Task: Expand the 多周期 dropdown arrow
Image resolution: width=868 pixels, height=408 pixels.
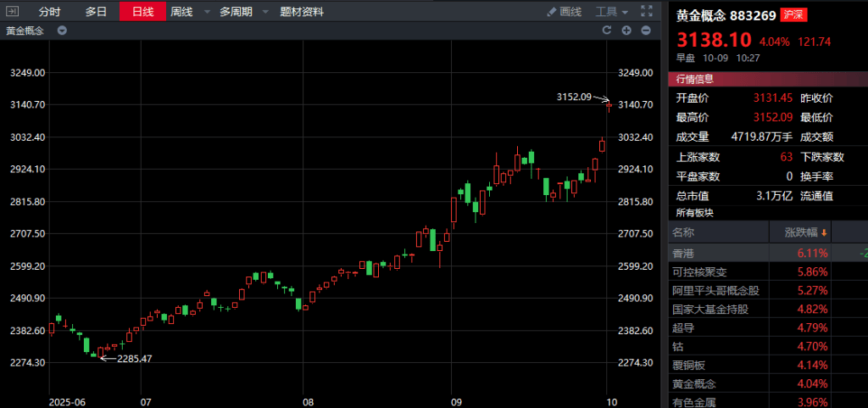Action: pyautogui.click(x=264, y=12)
